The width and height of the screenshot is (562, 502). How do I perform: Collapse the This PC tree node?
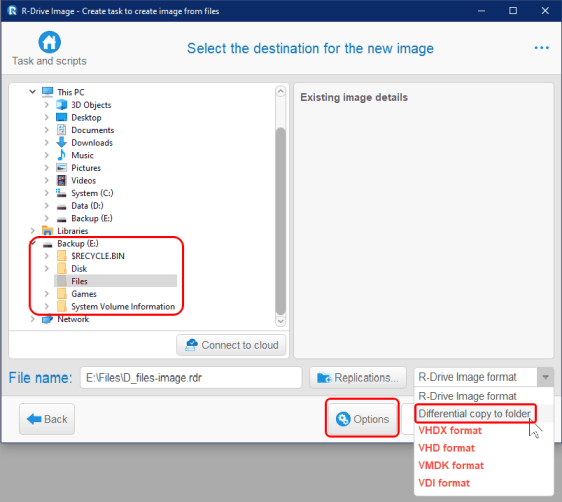pos(32,92)
